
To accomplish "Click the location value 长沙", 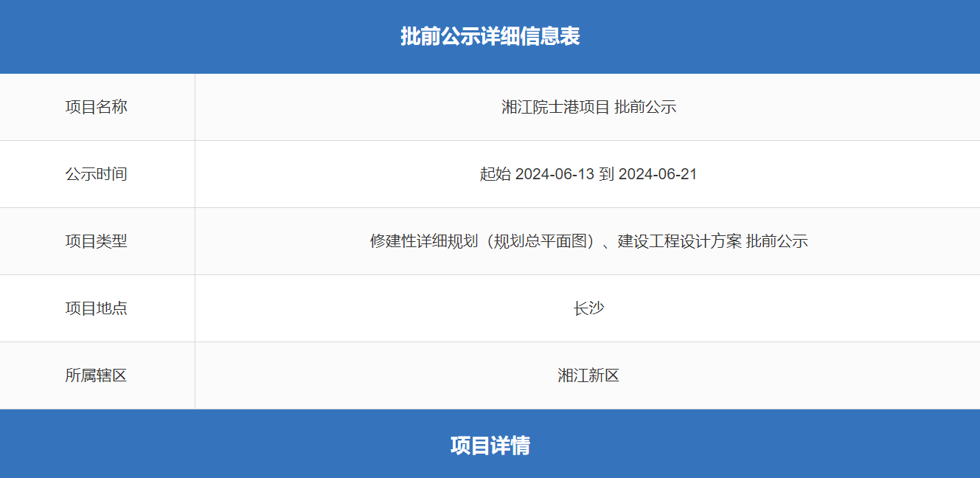I will (x=588, y=308).
